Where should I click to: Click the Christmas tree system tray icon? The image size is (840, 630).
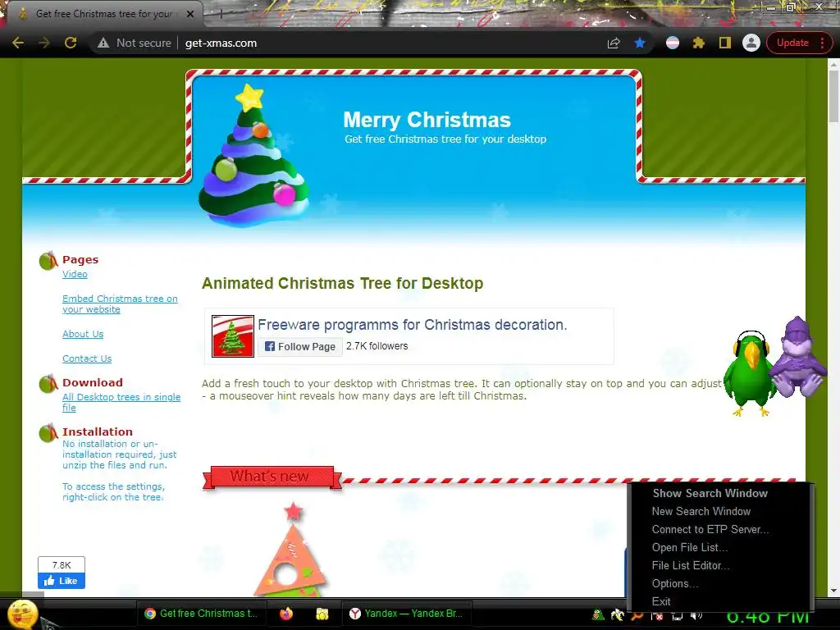[x=598, y=615]
